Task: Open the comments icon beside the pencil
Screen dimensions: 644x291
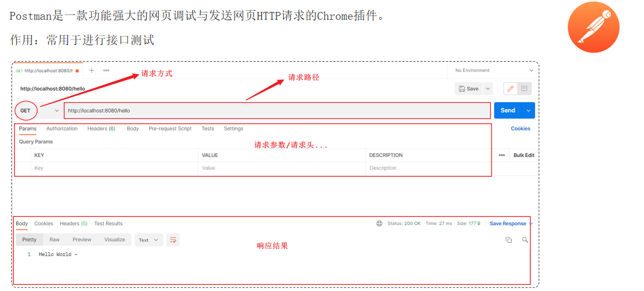Action: (x=524, y=89)
